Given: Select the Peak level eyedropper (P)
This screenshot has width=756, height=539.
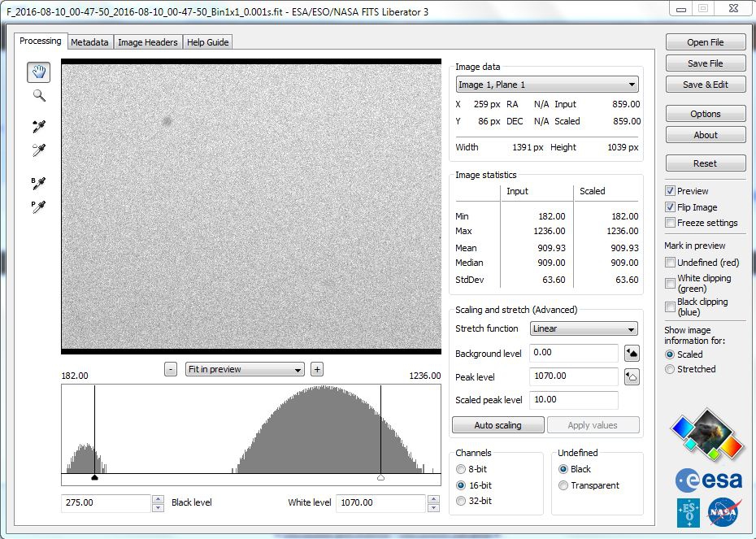Looking at the screenshot, I should click(x=38, y=206).
